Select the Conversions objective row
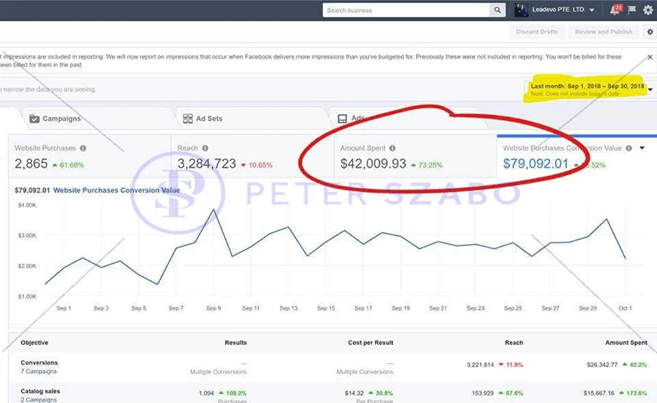This screenshot has height=403, width=657. tap(39, 363)
